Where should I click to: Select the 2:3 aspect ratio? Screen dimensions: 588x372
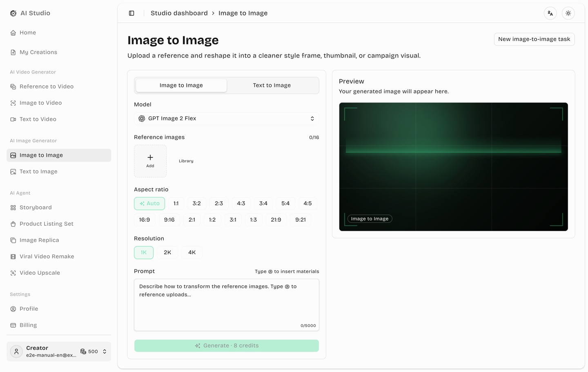click(x=219, y=204)
